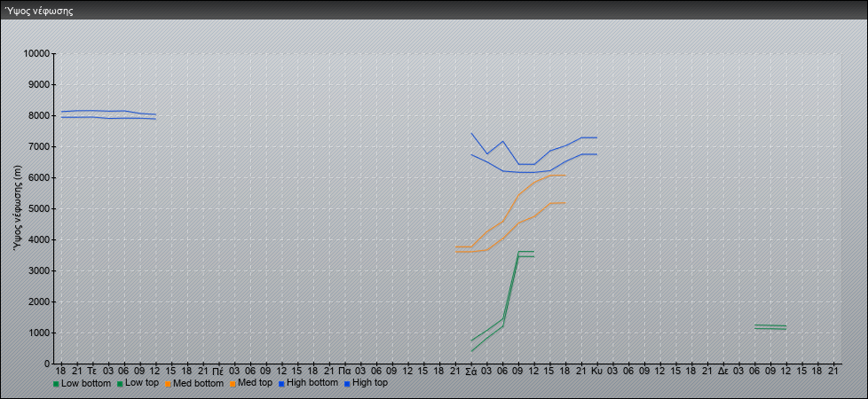Click the Πέ day label on the time axis
Screen dimensions: 868x399
[218, 371]
